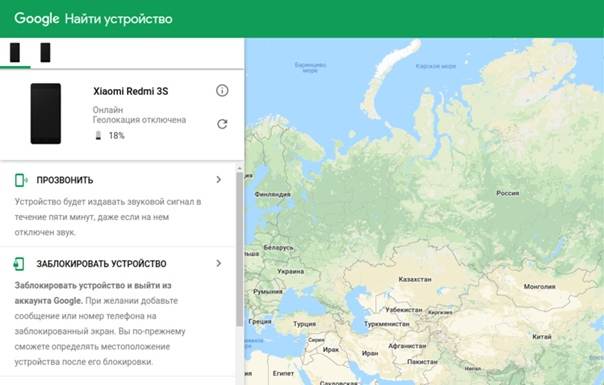Click the Монголия label on the map

539,286
